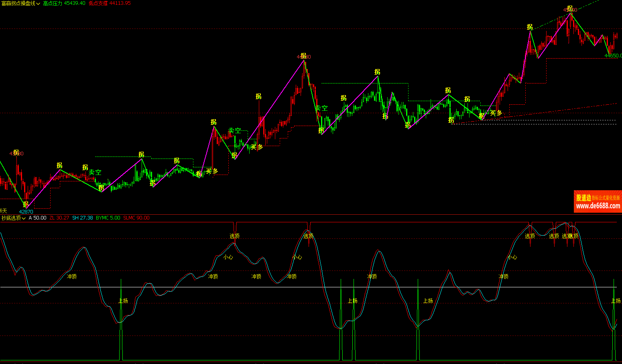Open the www.de6688.com watermark link

pyautogui.click(x=598, y=206)
